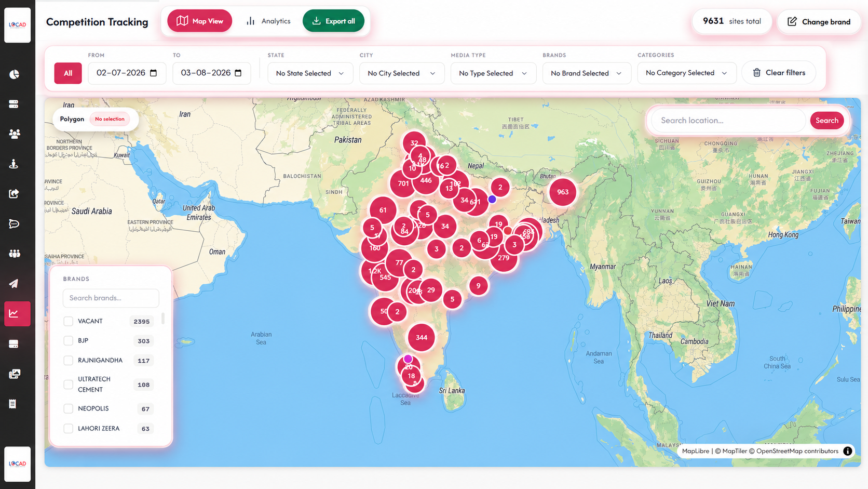Click the ULTRATECH CEMENT count 108
The height and width of the screenshot is (489, 868).
(x=143, y=385)
